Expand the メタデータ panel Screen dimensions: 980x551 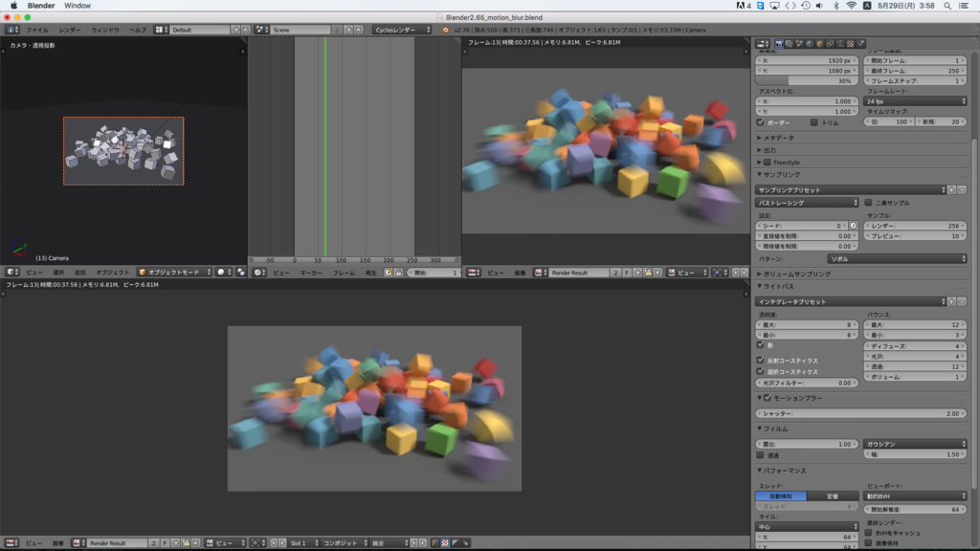(x=775, y=138)
